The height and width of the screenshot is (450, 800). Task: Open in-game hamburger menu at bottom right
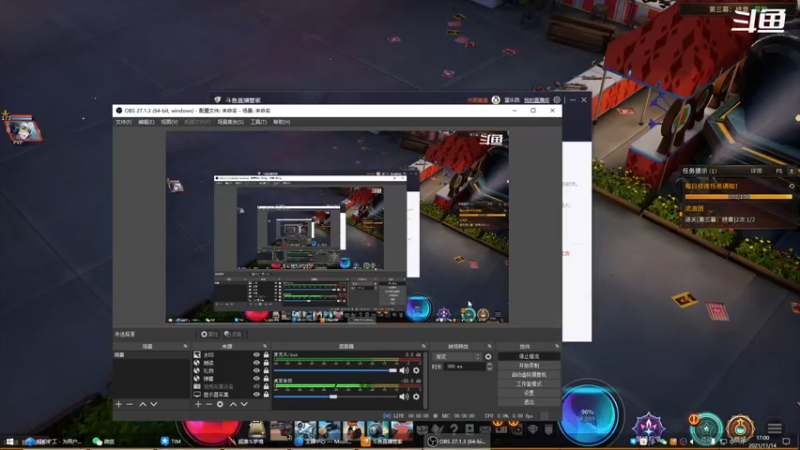coord(774,428)
